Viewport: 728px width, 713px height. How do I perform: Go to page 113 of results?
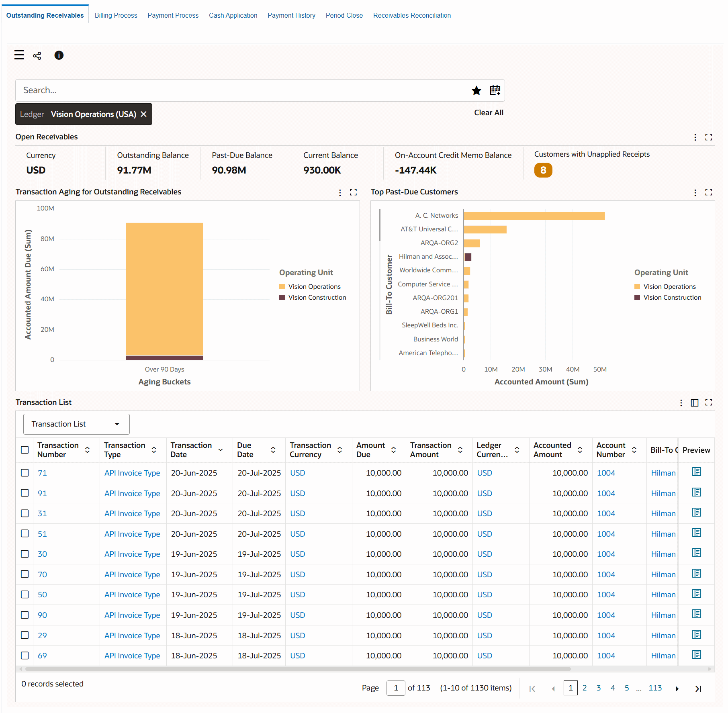coord(655,688)
